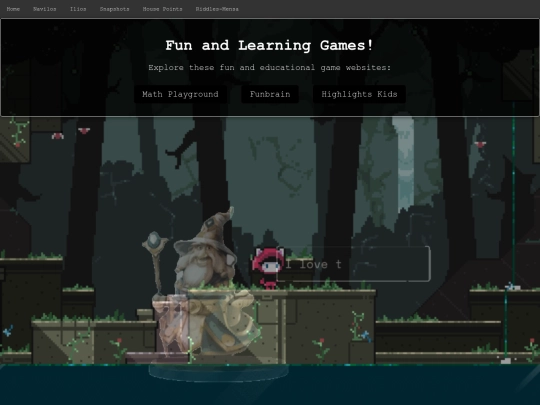This screenshot has height=405, width=540.
Task: Select the 'Fun and Learning Games!' heading
Action: 270,45
